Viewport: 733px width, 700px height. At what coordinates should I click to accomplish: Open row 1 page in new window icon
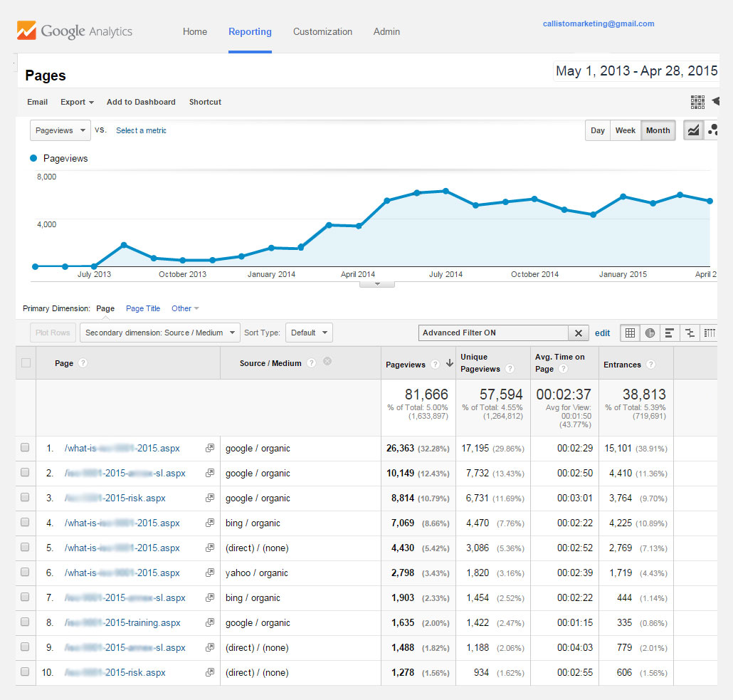210,449
